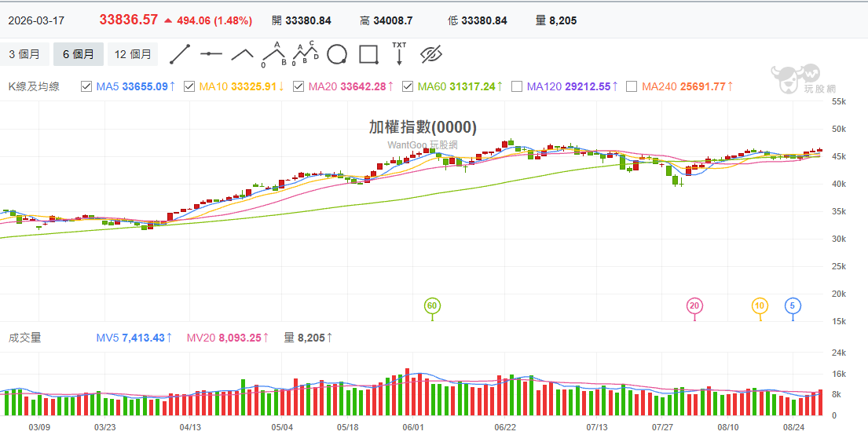
Task: Disable the MA20 moving average line
Action: point(298,86)
